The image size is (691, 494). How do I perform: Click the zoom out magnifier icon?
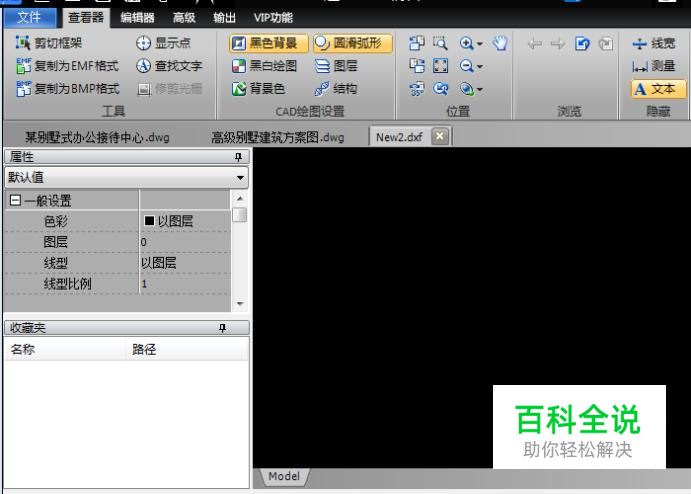466,66
